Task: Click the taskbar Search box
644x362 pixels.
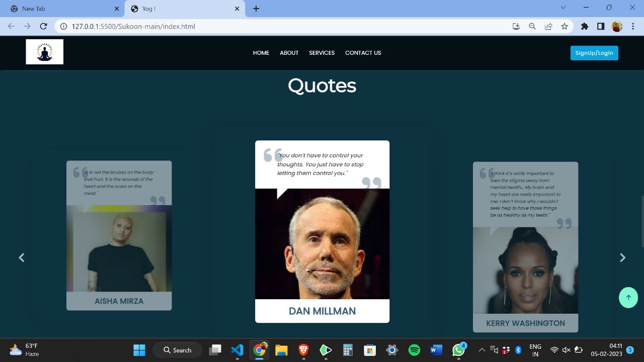Action: [x=177, y=350]
